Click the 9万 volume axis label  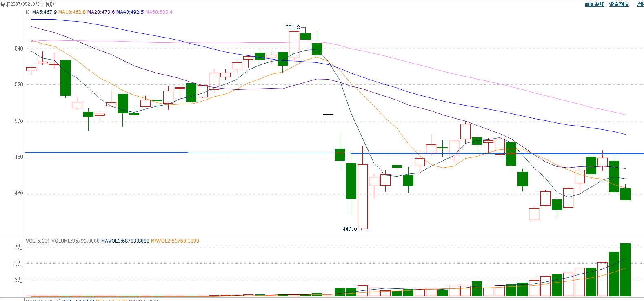click(19, 247)
